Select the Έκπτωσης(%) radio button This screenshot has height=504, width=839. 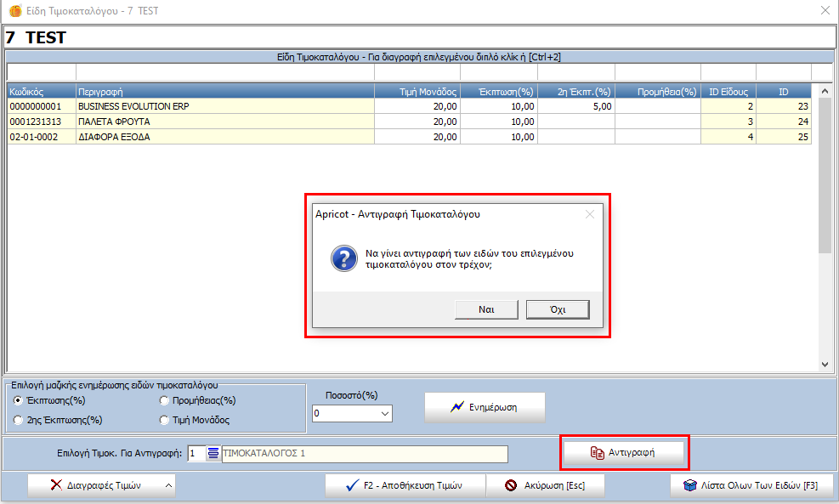point(18,400)
